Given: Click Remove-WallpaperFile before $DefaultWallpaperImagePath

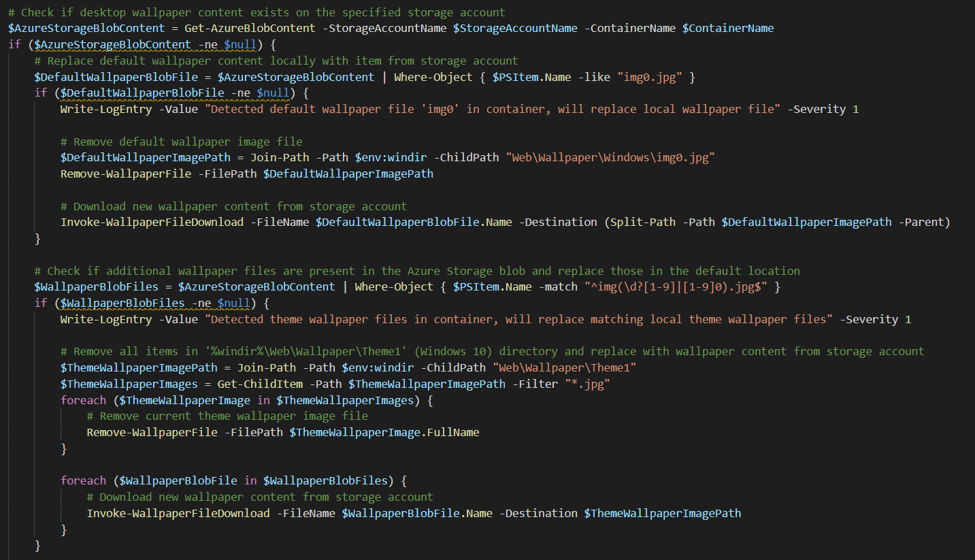Looking at the screenshot, I should (x=126, y=174).
